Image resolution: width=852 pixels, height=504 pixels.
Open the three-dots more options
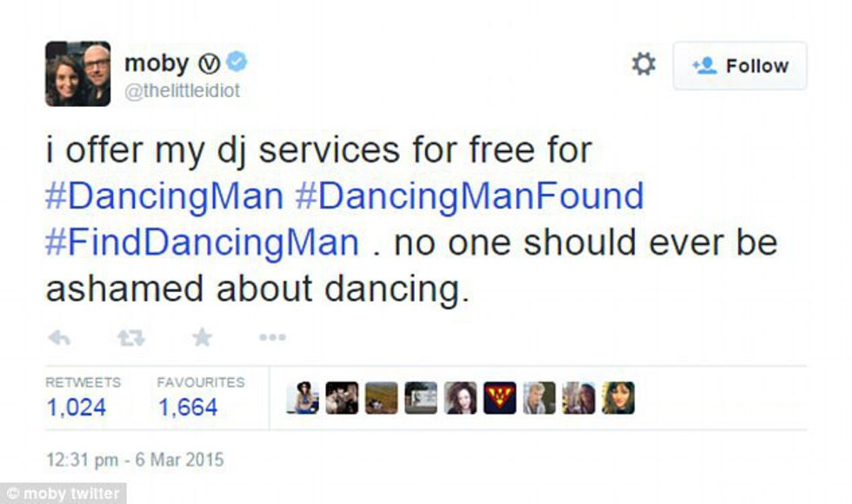click(272, 338)
